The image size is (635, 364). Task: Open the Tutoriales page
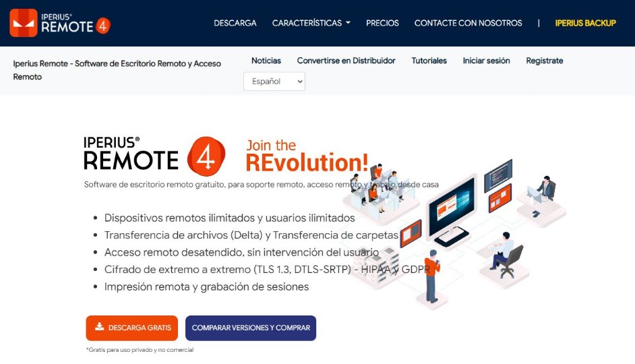pyautogui.click(x=429, y=61)
